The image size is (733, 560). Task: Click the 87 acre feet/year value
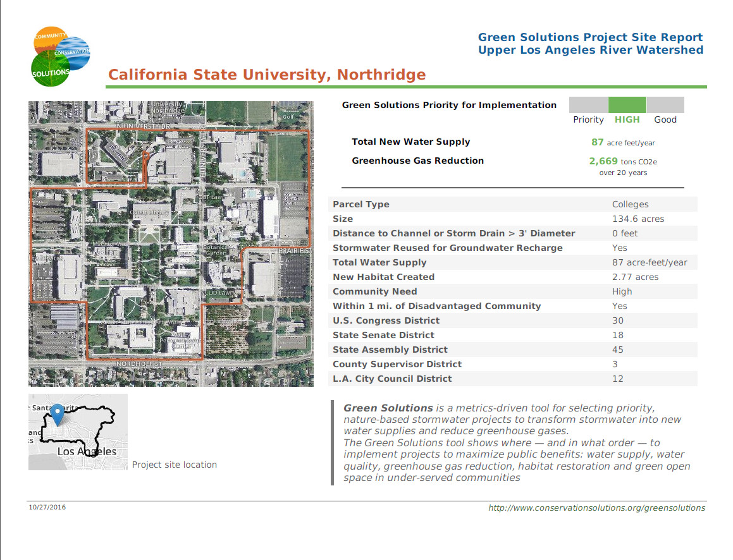point(623,142)
